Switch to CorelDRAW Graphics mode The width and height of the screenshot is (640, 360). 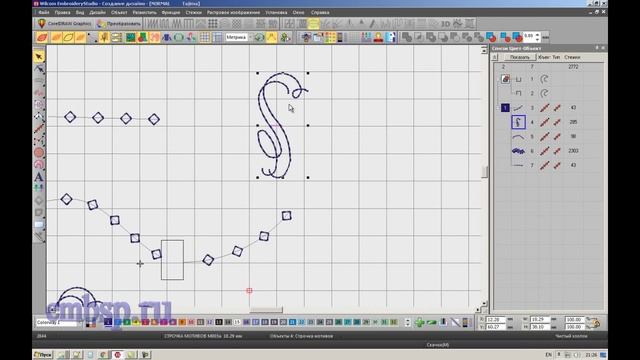point(65,24)
